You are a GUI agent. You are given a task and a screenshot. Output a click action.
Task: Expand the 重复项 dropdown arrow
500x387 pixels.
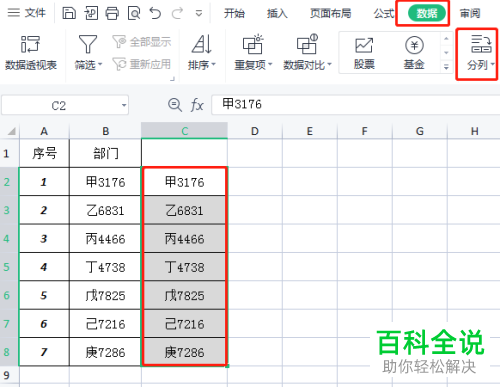270,64
